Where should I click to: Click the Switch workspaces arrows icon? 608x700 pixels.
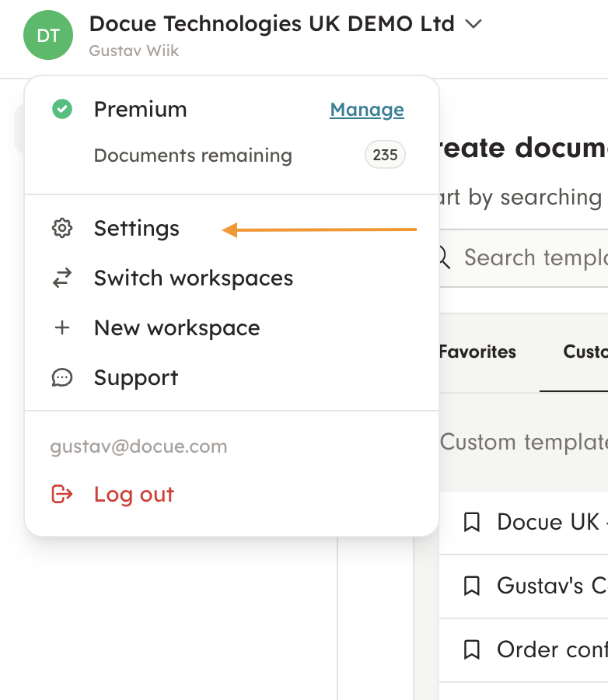click(x=61, y=278)
